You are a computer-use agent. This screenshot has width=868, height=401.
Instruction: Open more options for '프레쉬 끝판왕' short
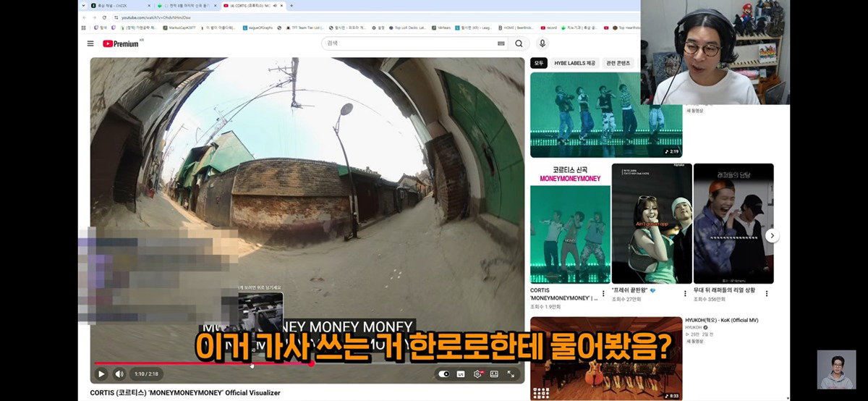click(685, 293)
